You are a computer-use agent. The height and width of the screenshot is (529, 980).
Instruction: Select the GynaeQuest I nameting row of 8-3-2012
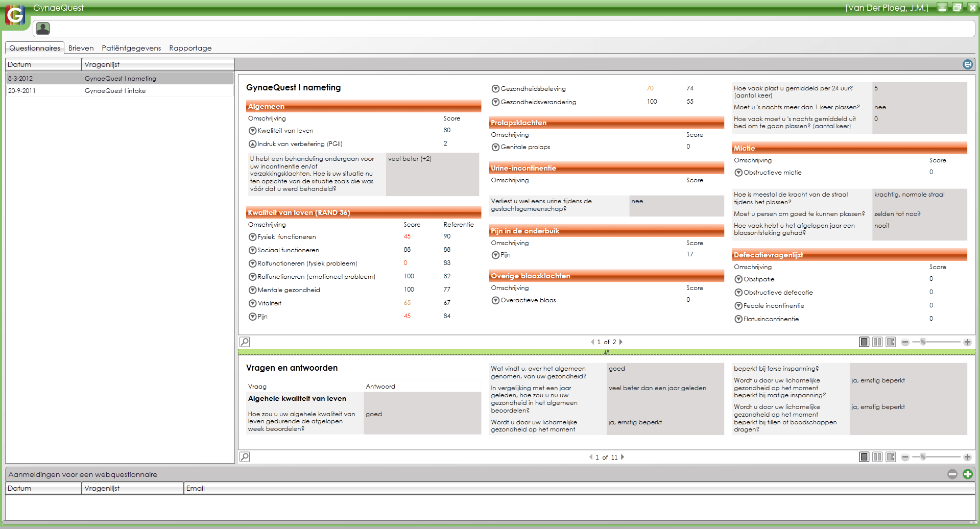pos(120,78)
